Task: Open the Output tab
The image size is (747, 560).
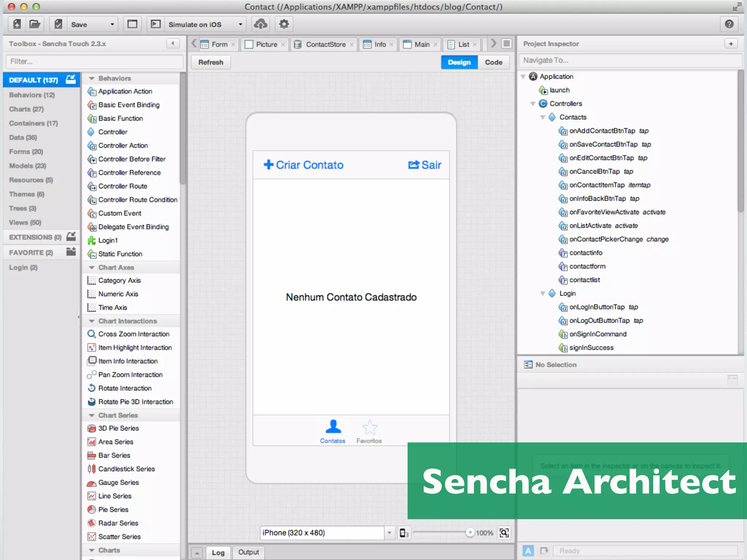Action: click(248, 552)
